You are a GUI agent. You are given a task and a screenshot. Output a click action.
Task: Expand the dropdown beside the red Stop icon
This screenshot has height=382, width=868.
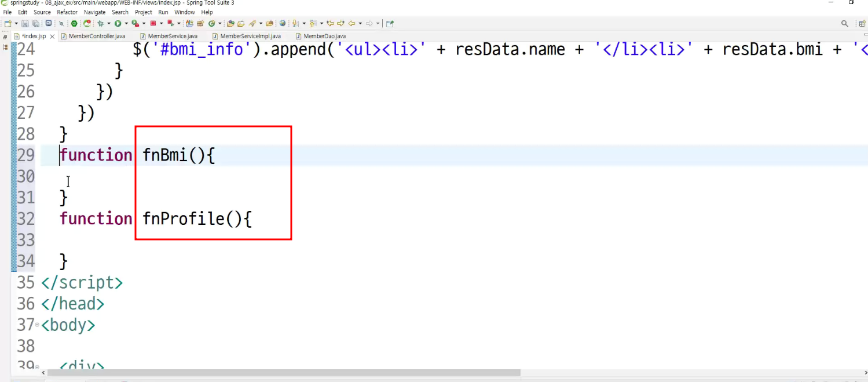tap(162, 24)
